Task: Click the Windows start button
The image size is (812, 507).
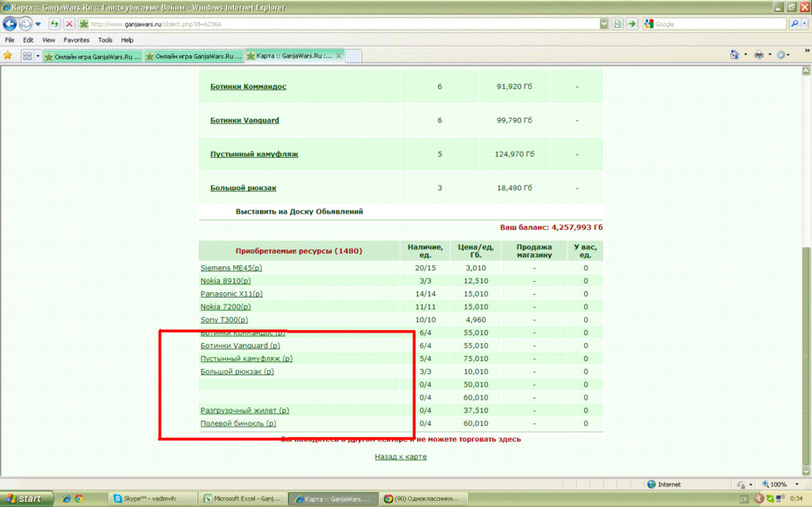Action: click(x=26, y=499)
